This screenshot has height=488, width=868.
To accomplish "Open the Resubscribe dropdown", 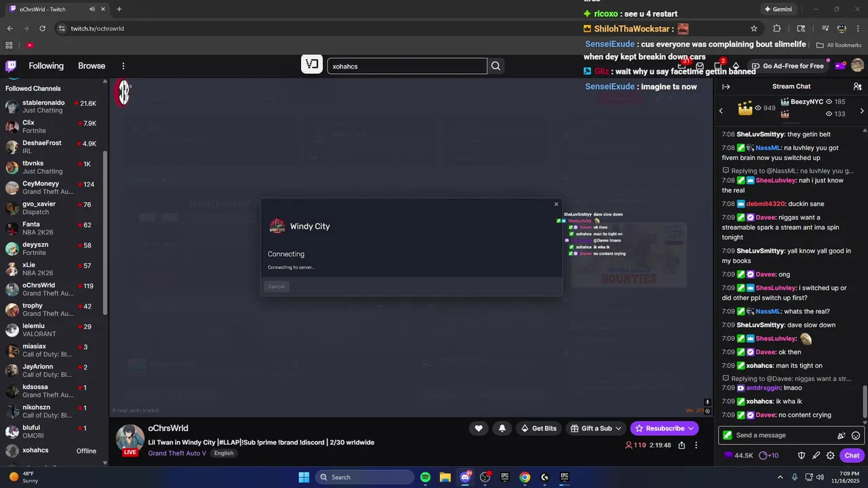I will coord(665,428).
